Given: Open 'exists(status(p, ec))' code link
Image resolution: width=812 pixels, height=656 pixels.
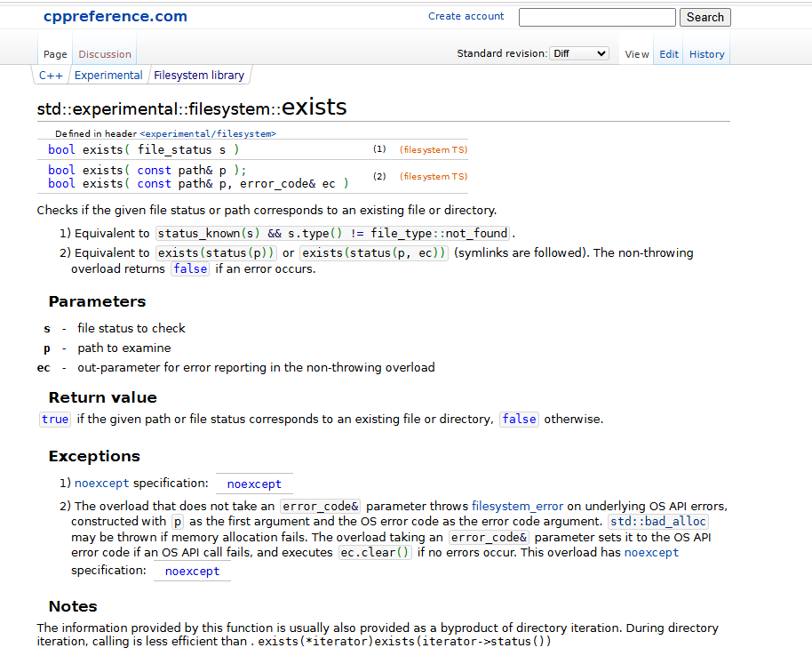Looking at the screenshot, I should coord(374,252).
